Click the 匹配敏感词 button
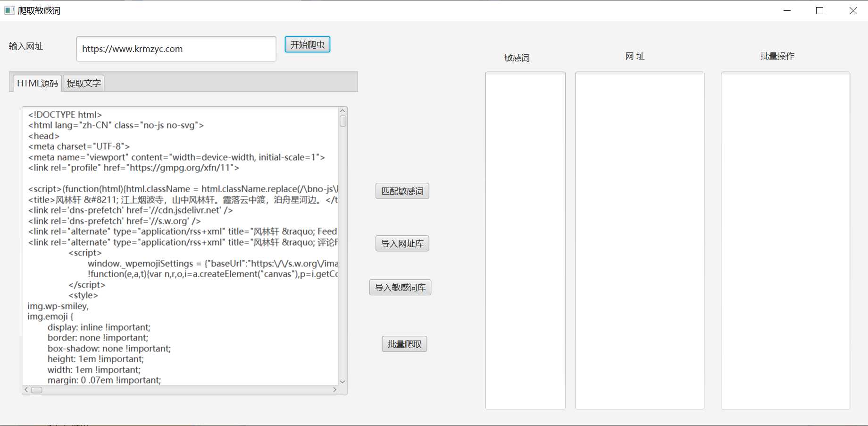868x426 pixels. [x=402, y=191]
